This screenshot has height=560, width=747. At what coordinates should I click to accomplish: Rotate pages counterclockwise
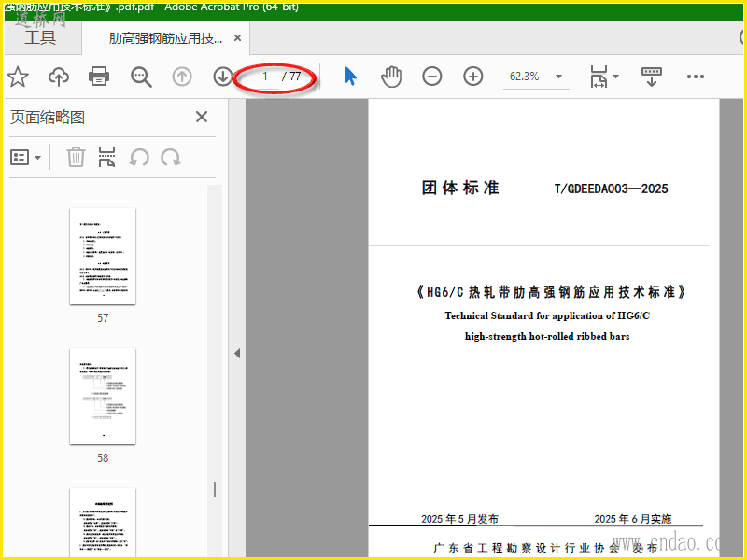(139, 157)
